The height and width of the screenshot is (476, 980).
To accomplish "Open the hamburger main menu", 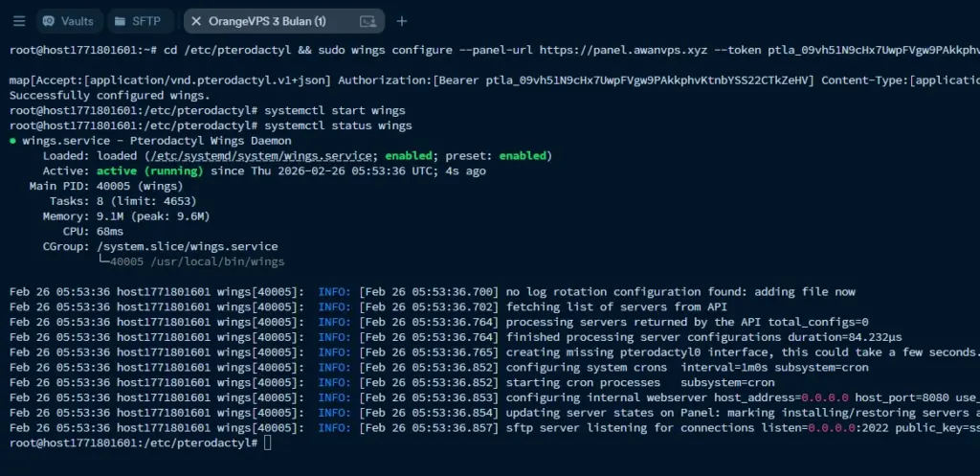I will pos(19,21).
